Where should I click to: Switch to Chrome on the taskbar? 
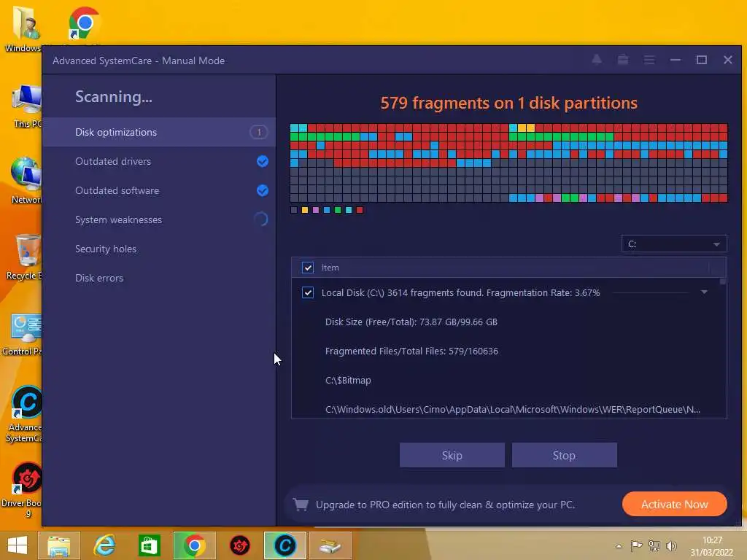coord(194,545)
